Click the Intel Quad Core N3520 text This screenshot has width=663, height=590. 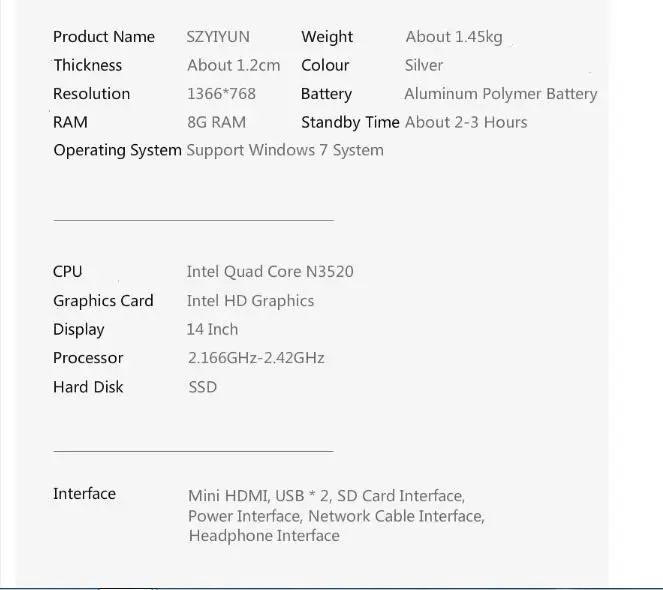pos(270,272)
